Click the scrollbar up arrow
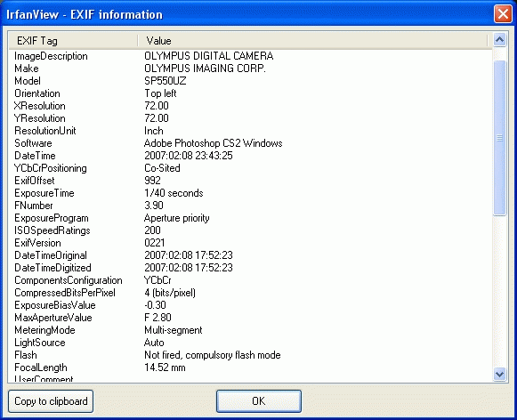 499,40
